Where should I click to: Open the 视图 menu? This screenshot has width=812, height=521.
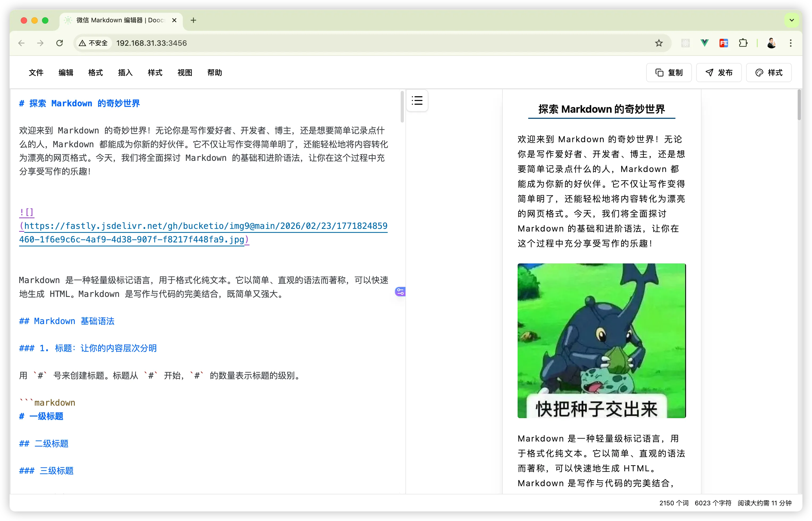tap(185, 73)
